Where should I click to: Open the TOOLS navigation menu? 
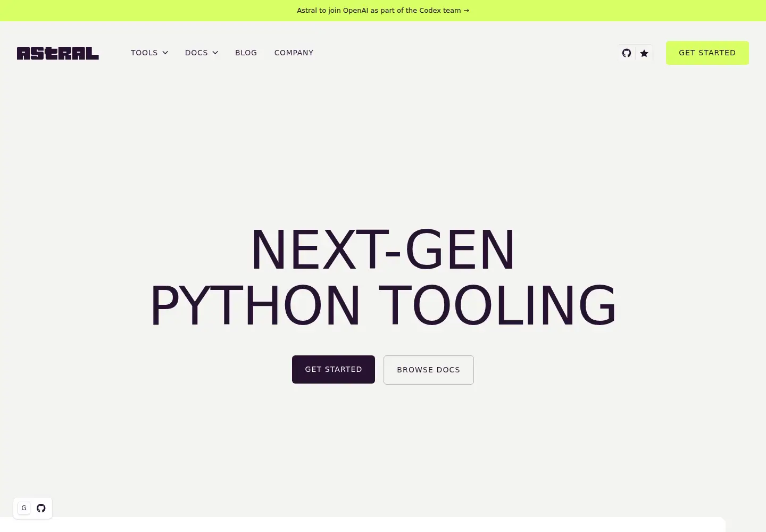point(149,53)
